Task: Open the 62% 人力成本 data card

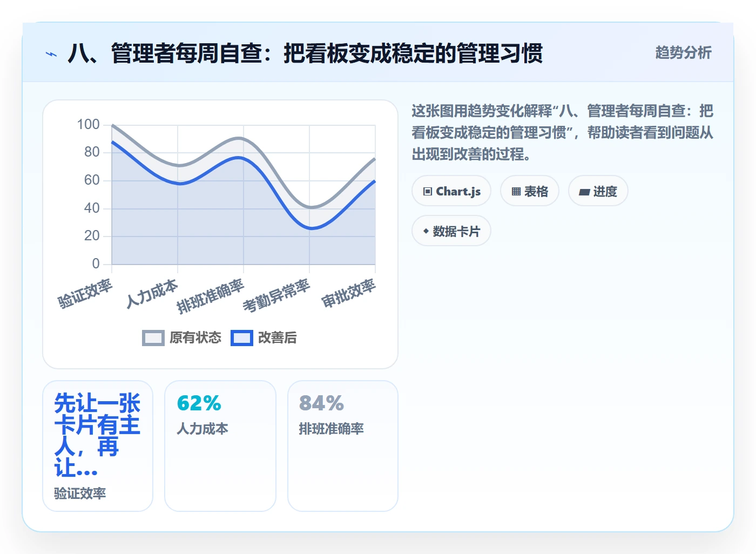Action: (220, 446)
